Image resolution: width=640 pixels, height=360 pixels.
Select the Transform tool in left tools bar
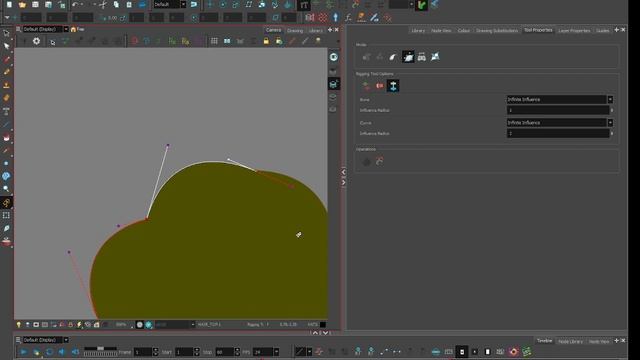7,33
